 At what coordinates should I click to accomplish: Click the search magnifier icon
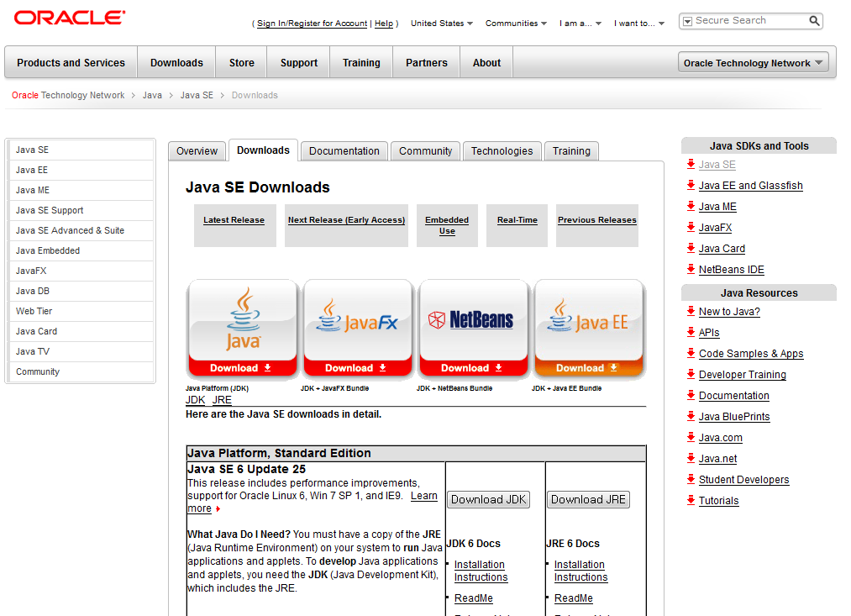pos(814,21)
